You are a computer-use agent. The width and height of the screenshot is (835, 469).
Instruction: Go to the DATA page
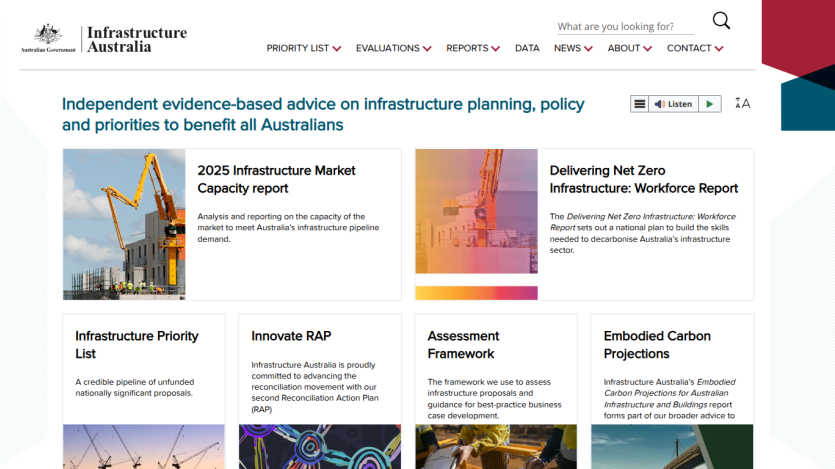pyautogui.click(x=527, y=48)
